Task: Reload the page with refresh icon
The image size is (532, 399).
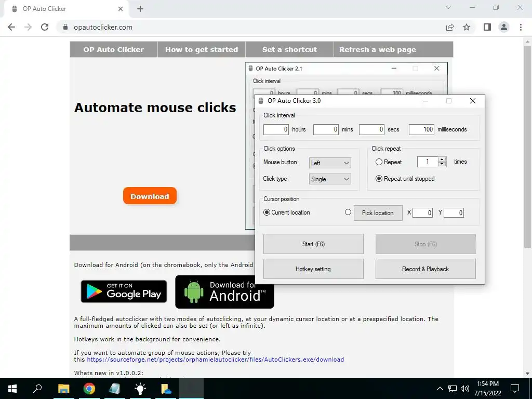Action: pos(45,27)
